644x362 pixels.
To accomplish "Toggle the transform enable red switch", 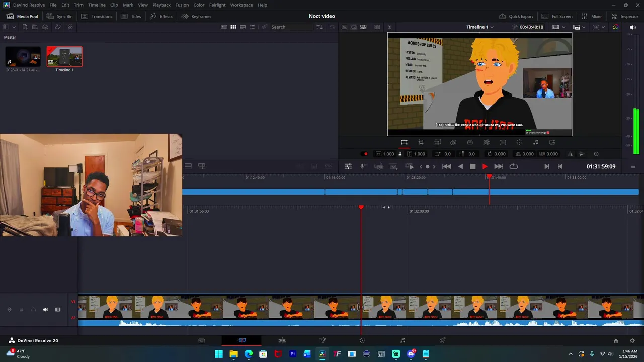I will pos(365,154).
